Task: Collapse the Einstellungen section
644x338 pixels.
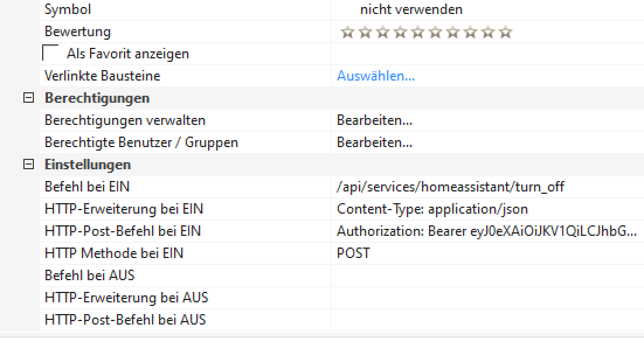Action: coord(27,165)
